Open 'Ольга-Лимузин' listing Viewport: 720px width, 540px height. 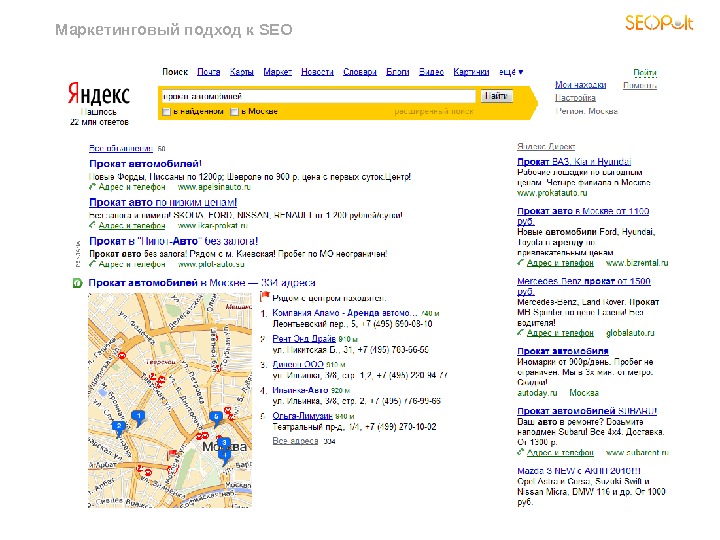coord(302,416)
